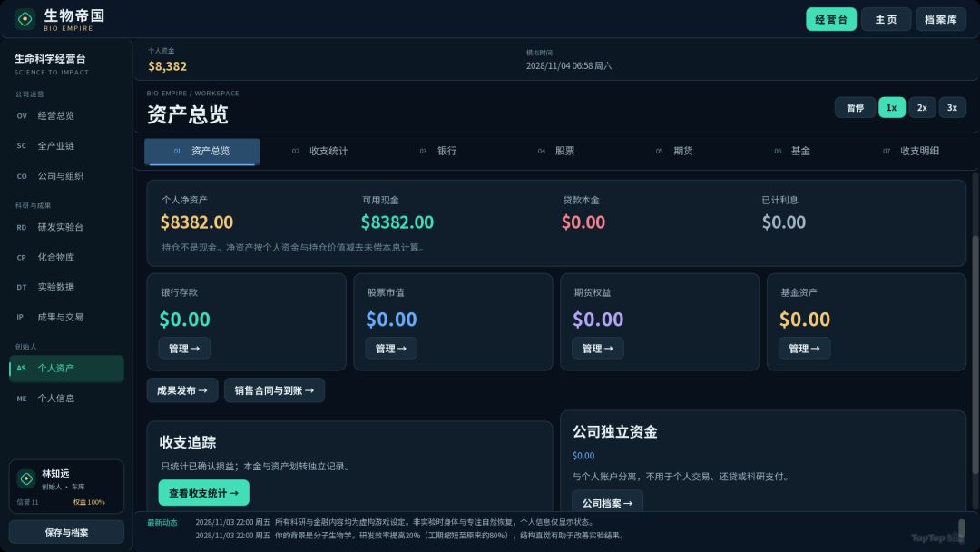Click the 最新动态 label in news bar

(162, 522)
